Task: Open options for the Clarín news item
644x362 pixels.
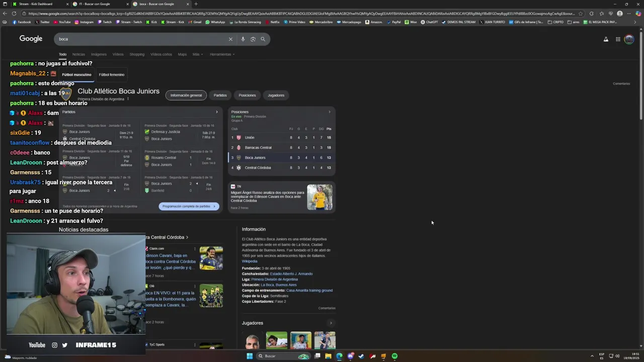Action: [195, 248]
